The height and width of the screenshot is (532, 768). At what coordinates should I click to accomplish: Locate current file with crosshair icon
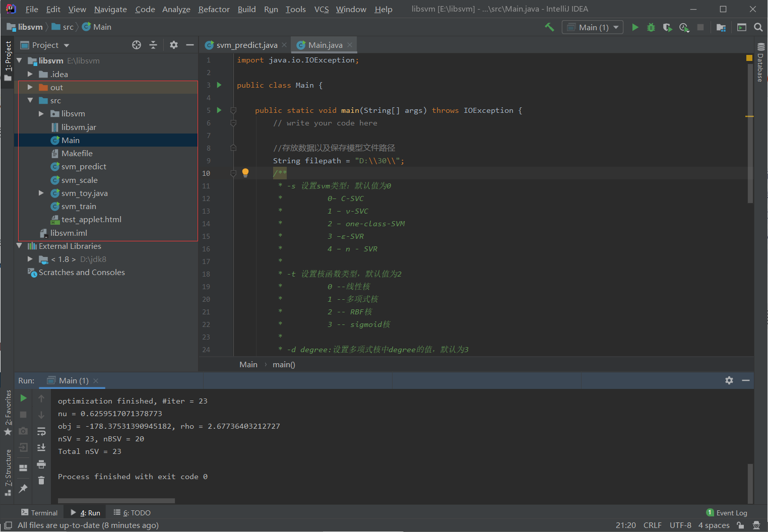(137, 45)
